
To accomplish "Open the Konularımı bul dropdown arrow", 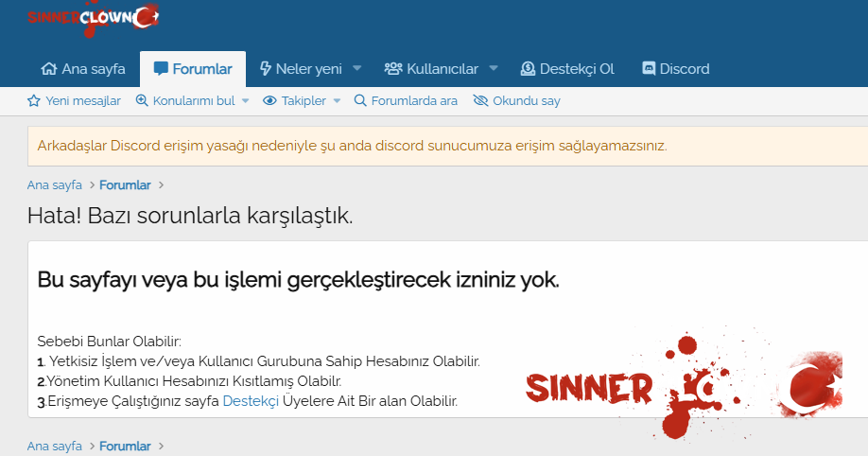I will pyautogui.click(x=245, y=101).
